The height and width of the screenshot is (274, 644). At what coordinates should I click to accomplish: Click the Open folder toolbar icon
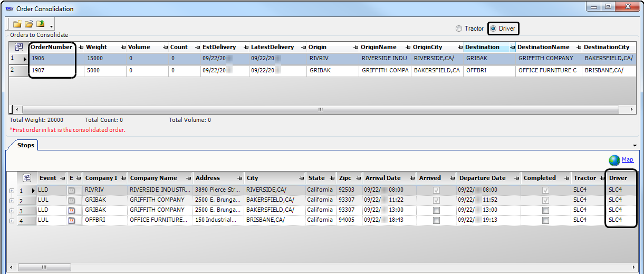click(x=29, y=24)
